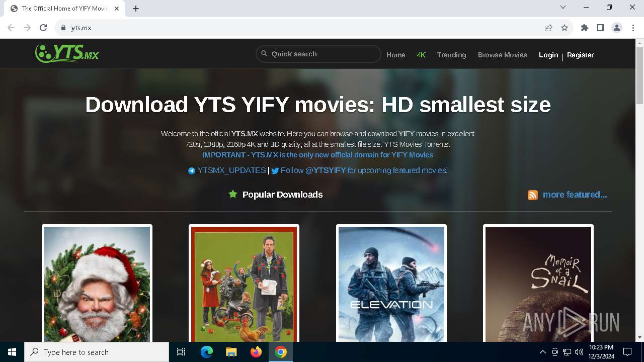Click the Register link
This screenshot has width=644, height=362.
[580, 55]
